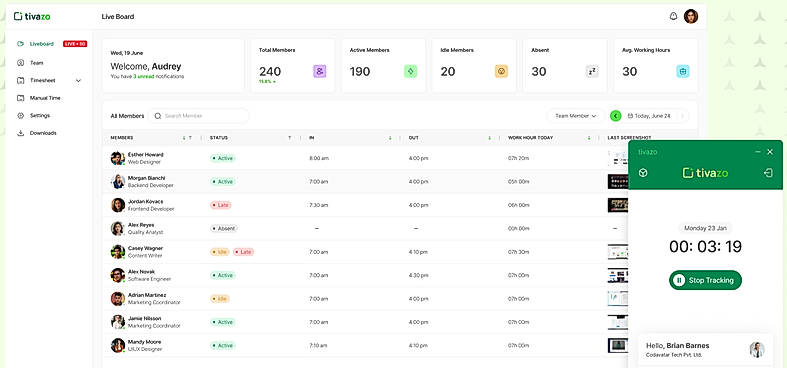Click the Idle Members orange icon
787x368 pixels.
[501, 71]
